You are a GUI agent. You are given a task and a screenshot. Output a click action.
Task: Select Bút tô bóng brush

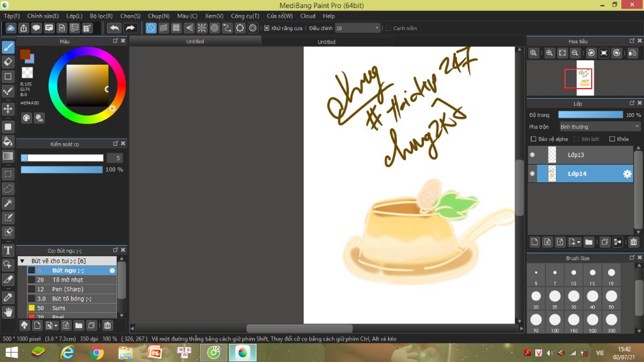point(72,299)
